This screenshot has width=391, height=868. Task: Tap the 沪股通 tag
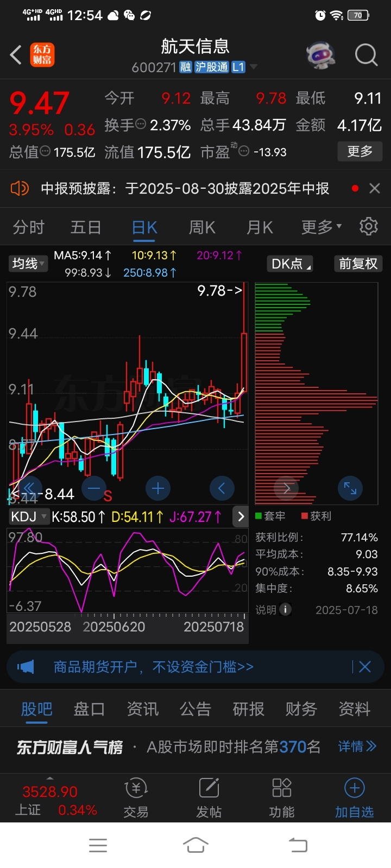pyautogui.click(x=212, y=67)
